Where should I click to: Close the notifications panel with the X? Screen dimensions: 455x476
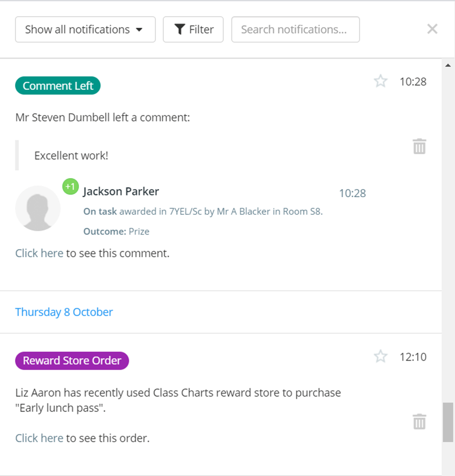pos(432,29)
